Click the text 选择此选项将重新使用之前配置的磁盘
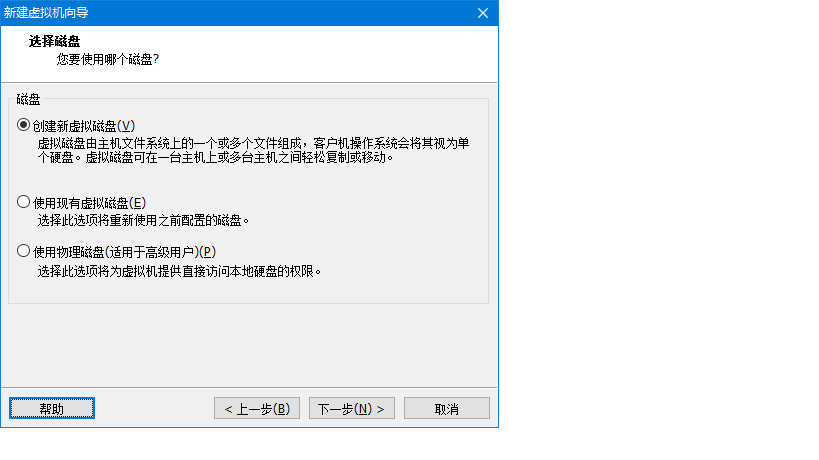Viewport: 819px width, 460px height. 143,221
